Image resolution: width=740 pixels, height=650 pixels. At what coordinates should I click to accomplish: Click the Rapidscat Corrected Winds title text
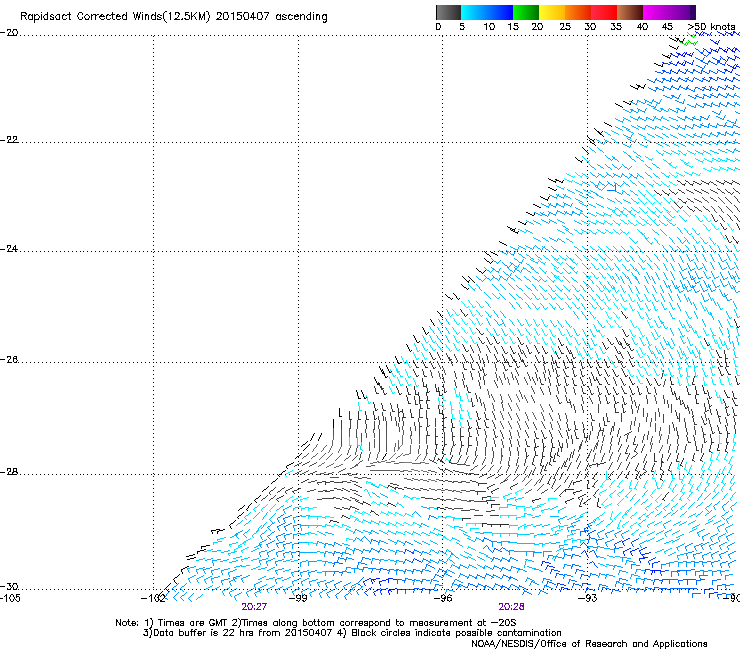(x=174, y=17)
